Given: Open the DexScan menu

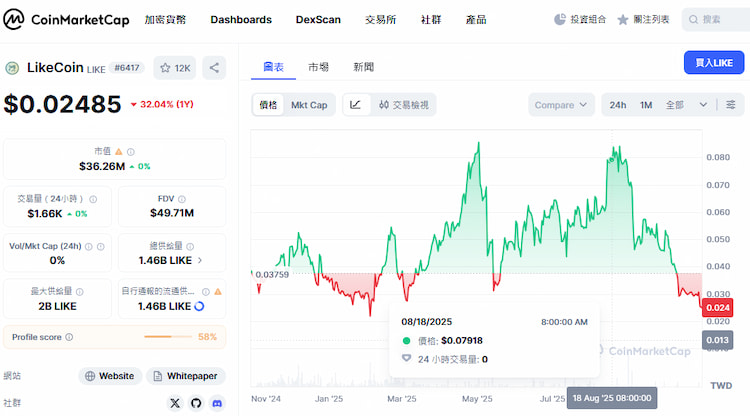Looking at the screenshot, I should coord(318,20).
